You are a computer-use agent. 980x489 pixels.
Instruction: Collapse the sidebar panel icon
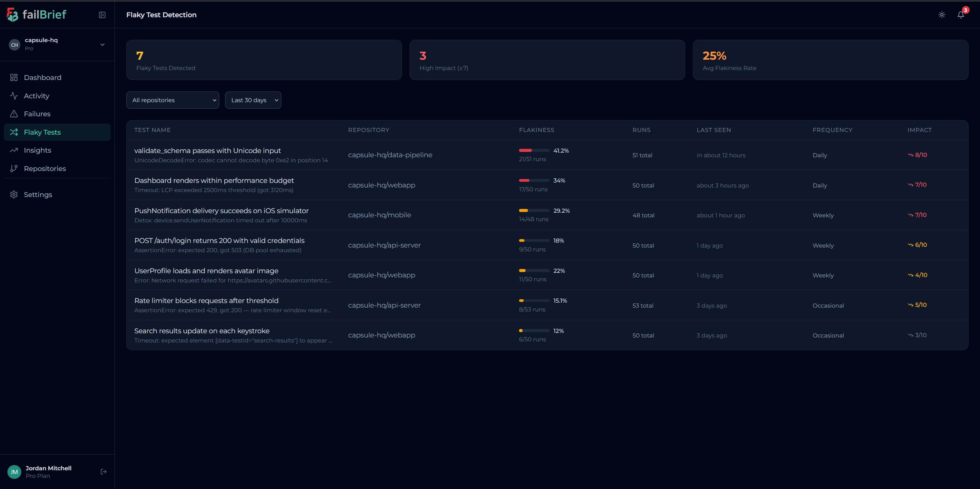click(x=102, y=15)
